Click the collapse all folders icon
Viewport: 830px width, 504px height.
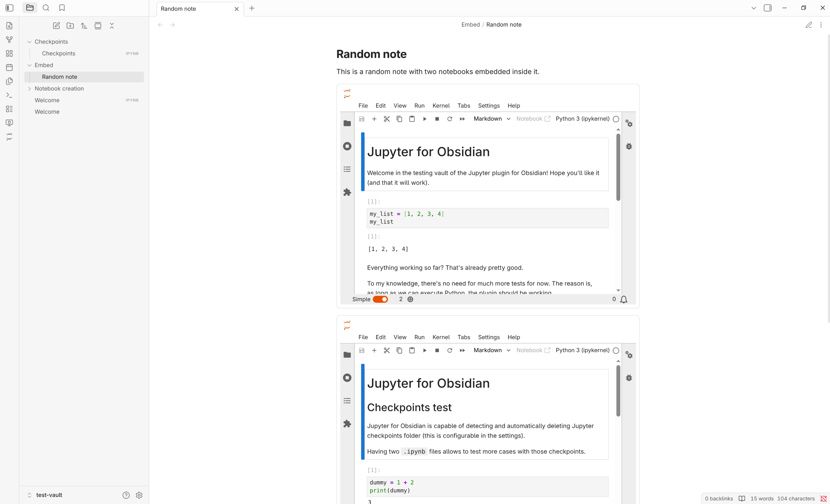coord(112,26)
